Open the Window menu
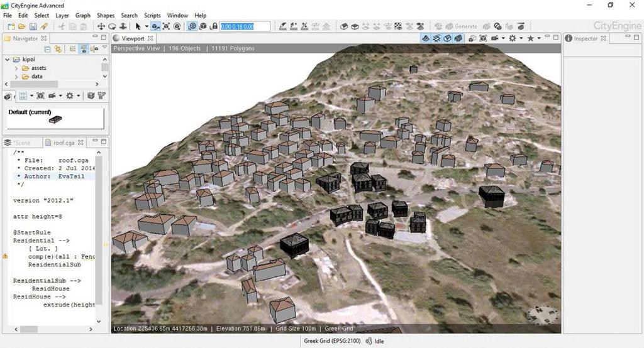The image size is (644, 348). pyautogui.click(x=177, y=15)
